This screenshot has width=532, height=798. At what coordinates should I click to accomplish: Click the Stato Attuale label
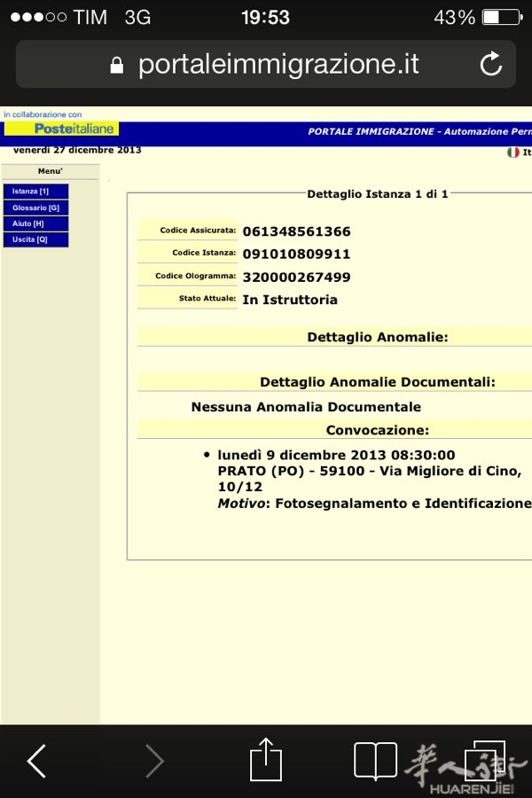click(x=207, y=298)
